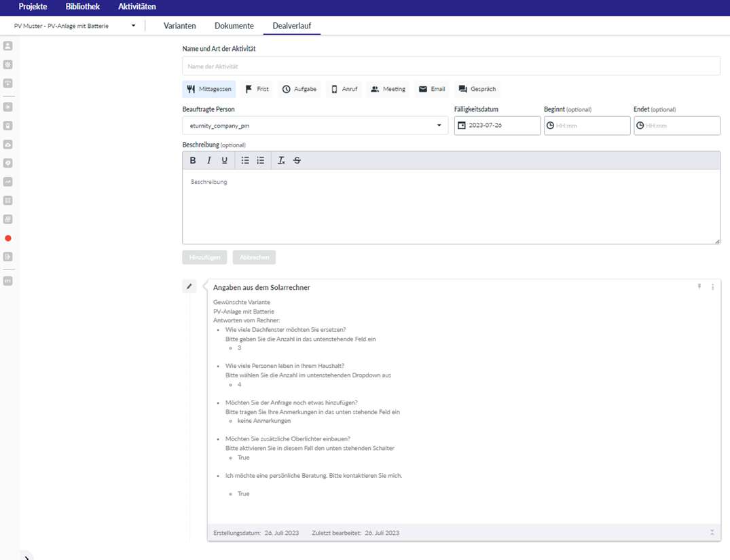Click the red dot sidebar icon

point(8,238)
